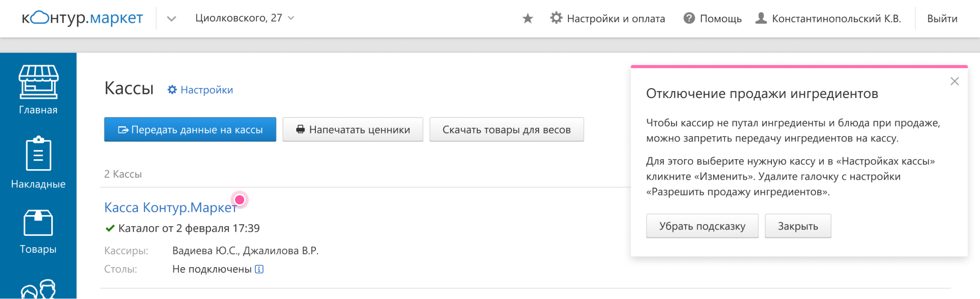This screenshot has height=299, width=980.
Task: Click the gear icon beside Настройки и оплата
Action: [x=556, y=18]
